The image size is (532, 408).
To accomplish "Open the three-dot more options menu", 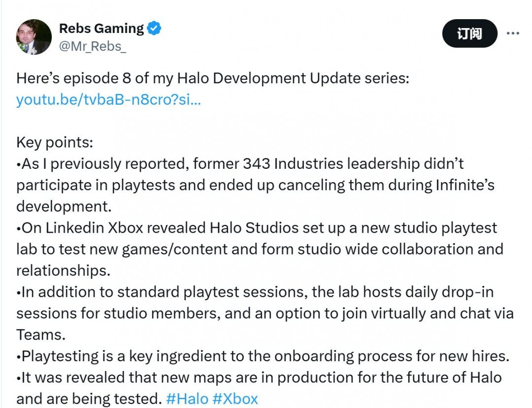I will pyautogui.click(x=513, y=33).
